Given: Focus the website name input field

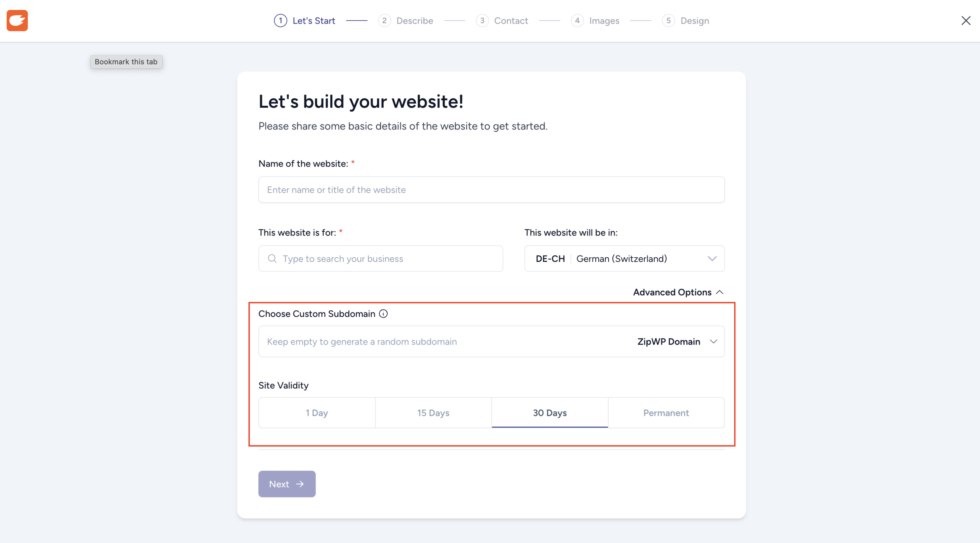Looking at the screenshot, I should tap(491, 190).
